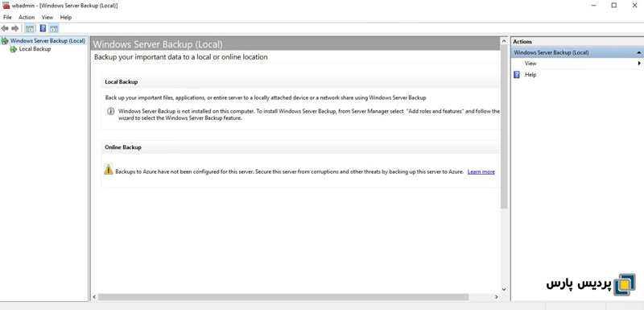Click the horizontal scrollbar right arrow
The image size is (644, 310).
tap(496, 296)
